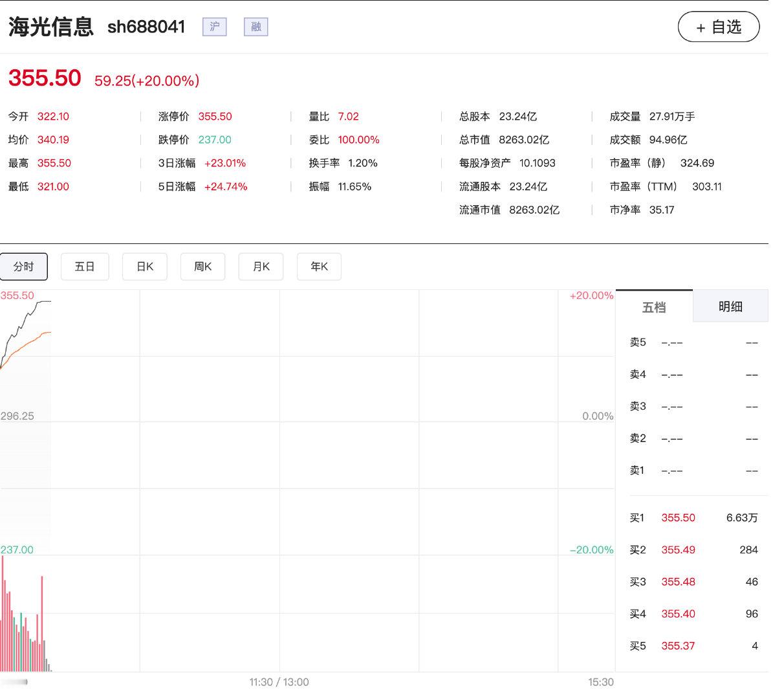The image size is (784, 699).
Task: Open the 年K chart tab
Action: click(x=319, y=267)
